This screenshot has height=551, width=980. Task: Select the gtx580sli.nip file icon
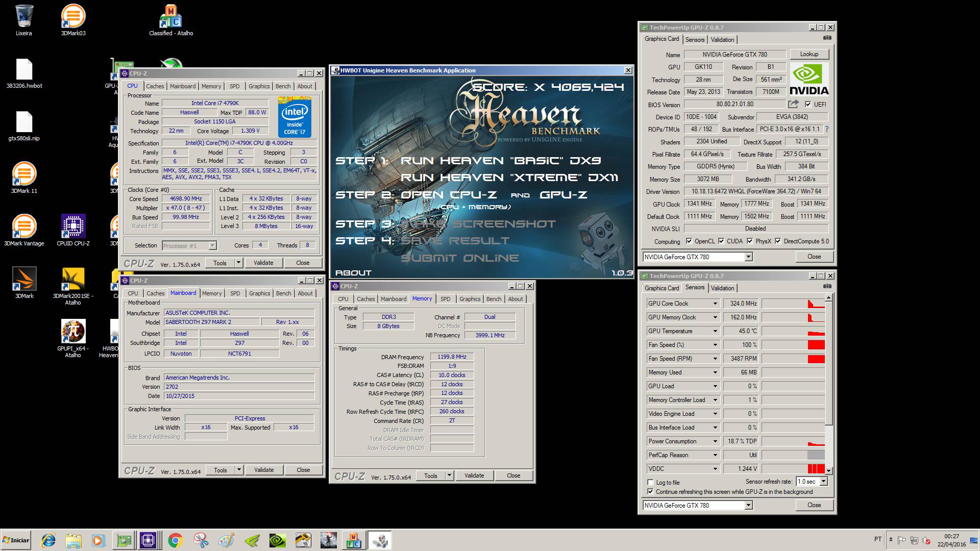tap(24, 122)
